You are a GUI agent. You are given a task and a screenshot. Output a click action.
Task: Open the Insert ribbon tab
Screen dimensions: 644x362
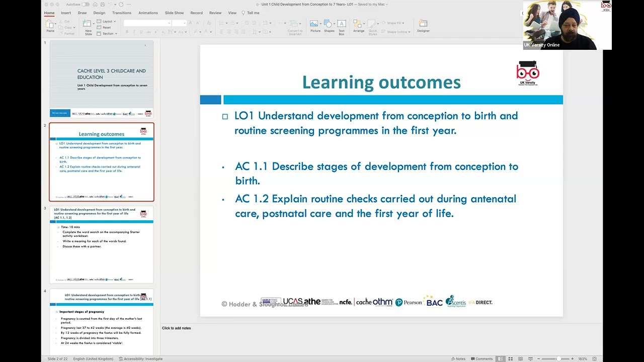point(66,13)
